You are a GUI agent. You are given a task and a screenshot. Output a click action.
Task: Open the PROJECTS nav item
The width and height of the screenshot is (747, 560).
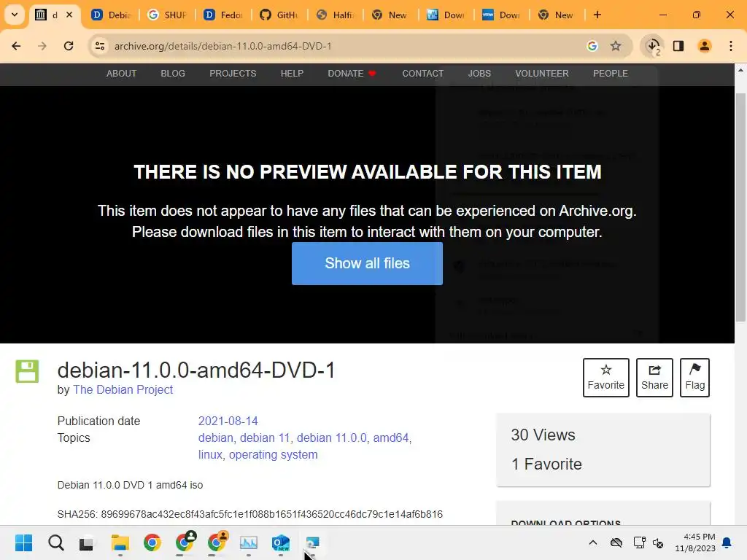pos(233,74)
